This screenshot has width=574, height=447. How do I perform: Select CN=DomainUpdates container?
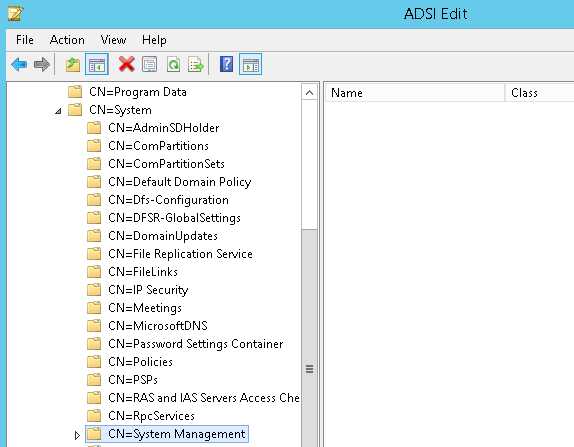pos(163,236)
